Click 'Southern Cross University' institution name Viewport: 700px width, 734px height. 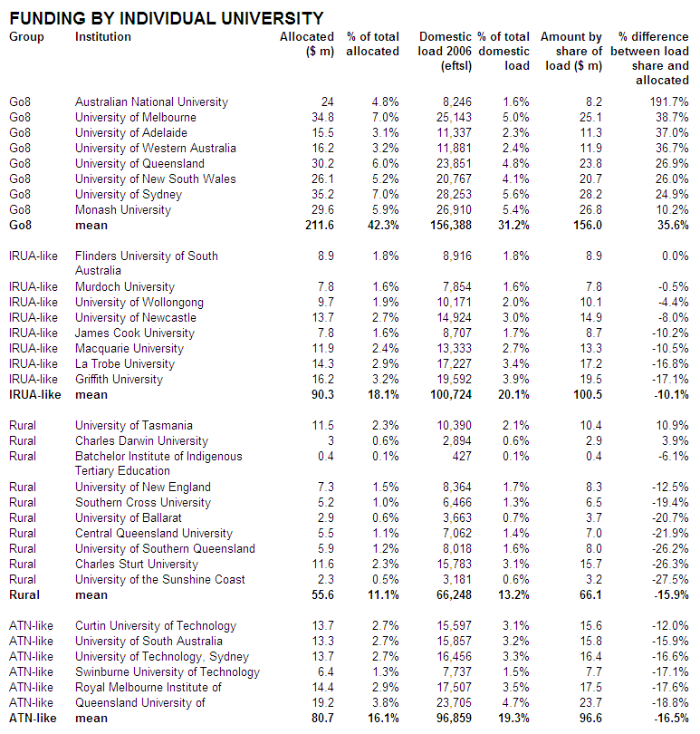click(143, 503)
